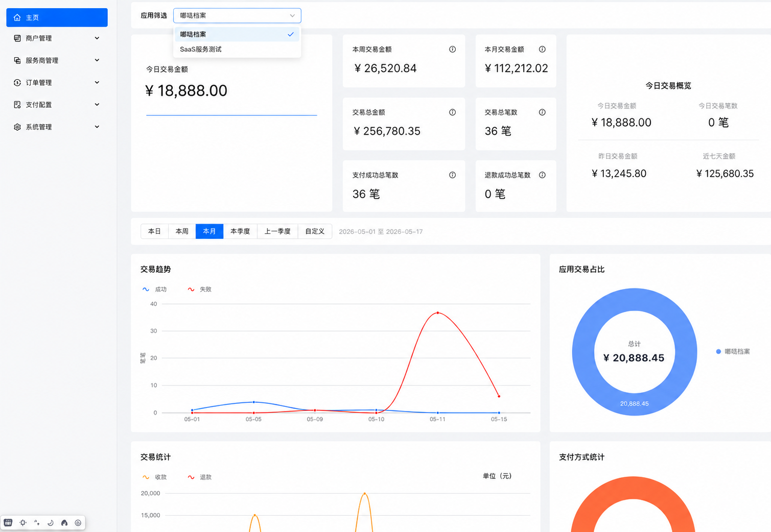The width and height of the screenshot is (771, 532).
Task: Click the 单位（元） unit label
Action: click(498, 476)
